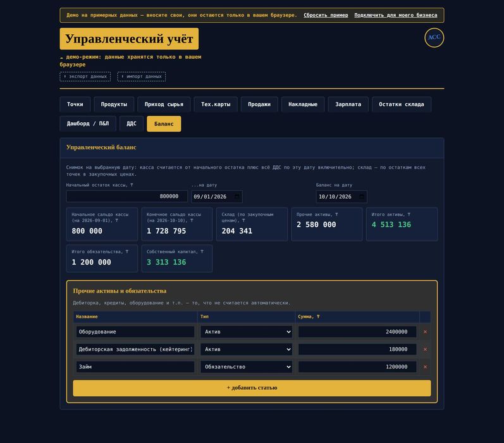Screen dimensions: 504x443
Task: Click the экспорт данных button
Action: point(85,77)
